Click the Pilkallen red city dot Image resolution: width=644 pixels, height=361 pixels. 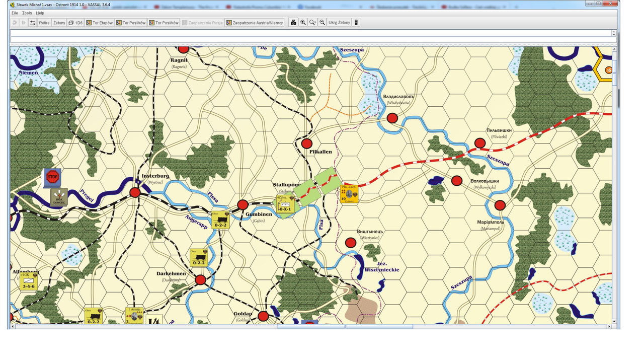[306, 143]
